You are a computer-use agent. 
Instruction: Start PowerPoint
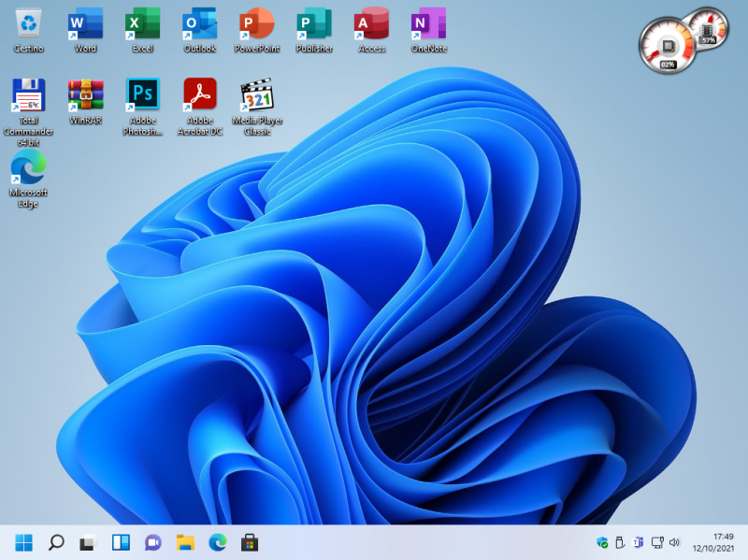click(x=256, y=25)
